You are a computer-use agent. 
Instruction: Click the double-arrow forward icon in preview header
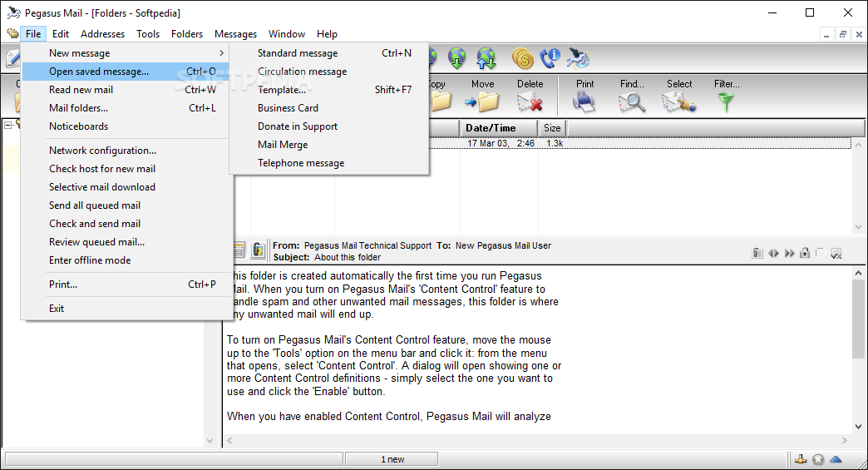coord(789,253)
